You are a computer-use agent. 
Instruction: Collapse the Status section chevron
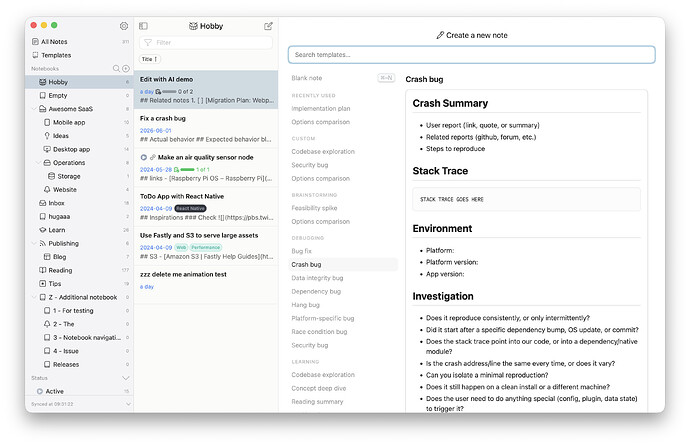tap(126, 378)
